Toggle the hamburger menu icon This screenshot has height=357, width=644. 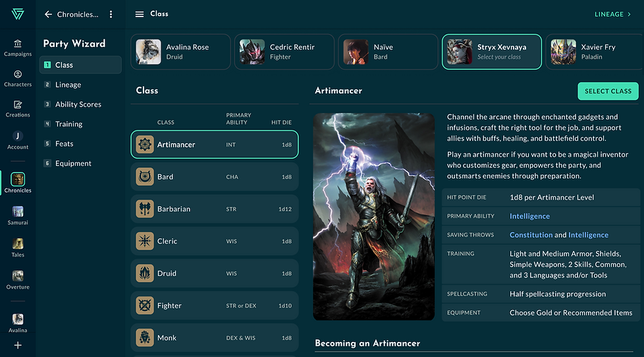[140, 14]
